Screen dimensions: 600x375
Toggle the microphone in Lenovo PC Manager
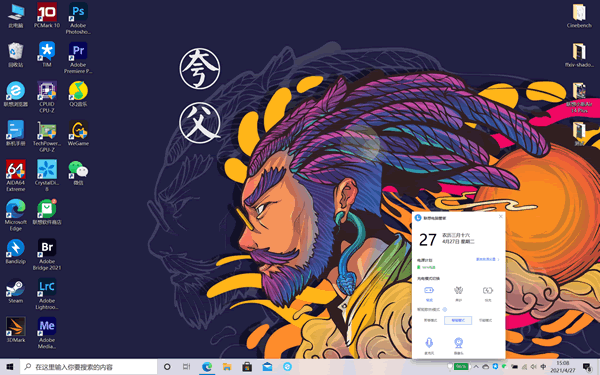(429, 342)
